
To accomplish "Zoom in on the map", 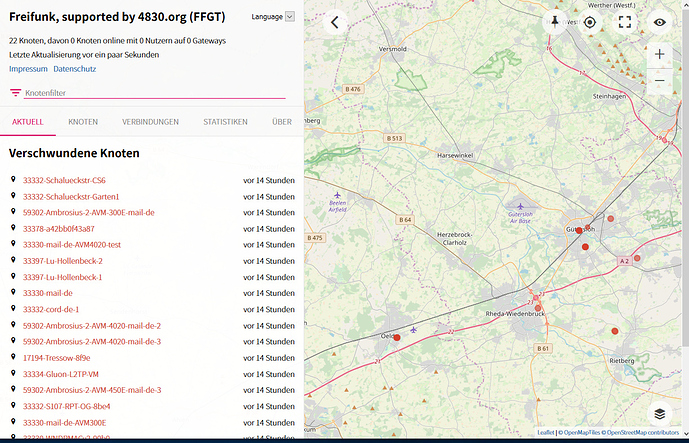I will click(660, 54).
